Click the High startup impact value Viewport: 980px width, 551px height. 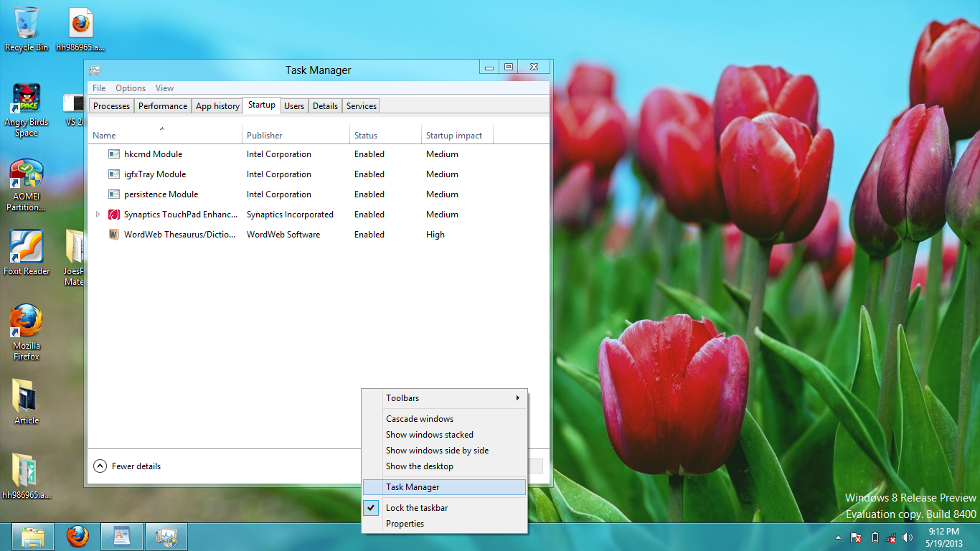pyautogui.click(x=435, y=235)
